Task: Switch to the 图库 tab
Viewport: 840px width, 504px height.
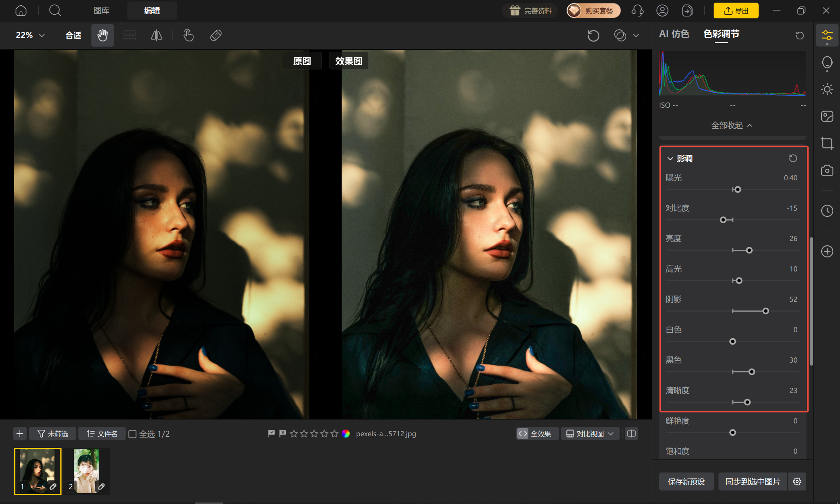Action: click(102, 10)
